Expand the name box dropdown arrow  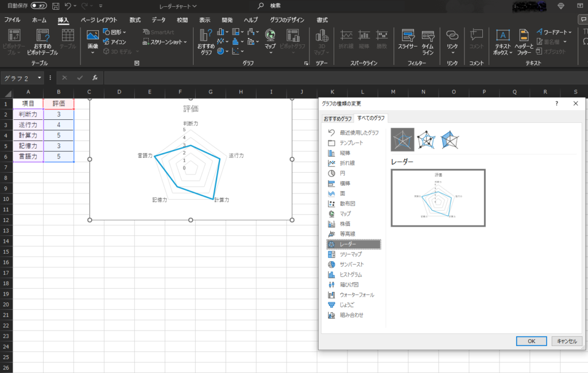point(40,77)
